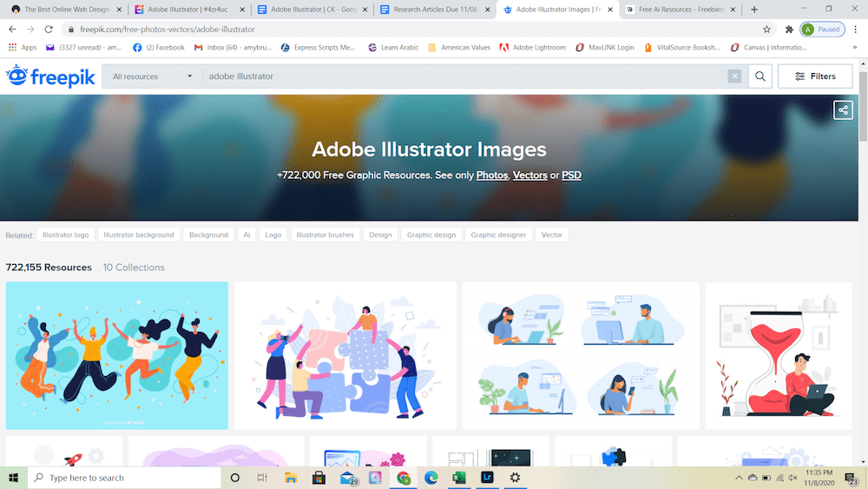Click the browser forward arrow
Viewport: 868px width, 489px height.
[30, 30]
